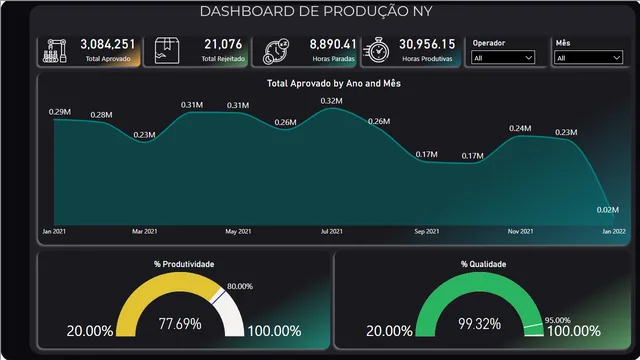The image size is (640, 360).
Task: Click the stopwatch Horas Produtivas icon
Action: click(x=376, y=51)
